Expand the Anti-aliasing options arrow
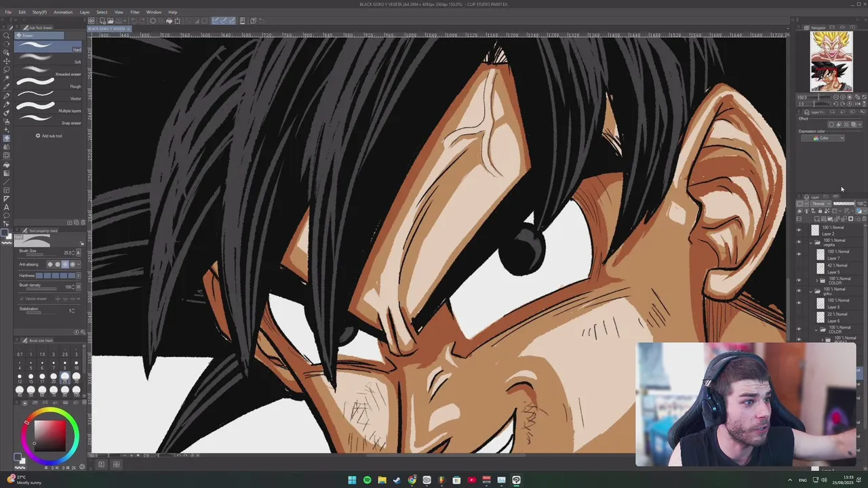 pyautogui.click(x=79, y=264)
